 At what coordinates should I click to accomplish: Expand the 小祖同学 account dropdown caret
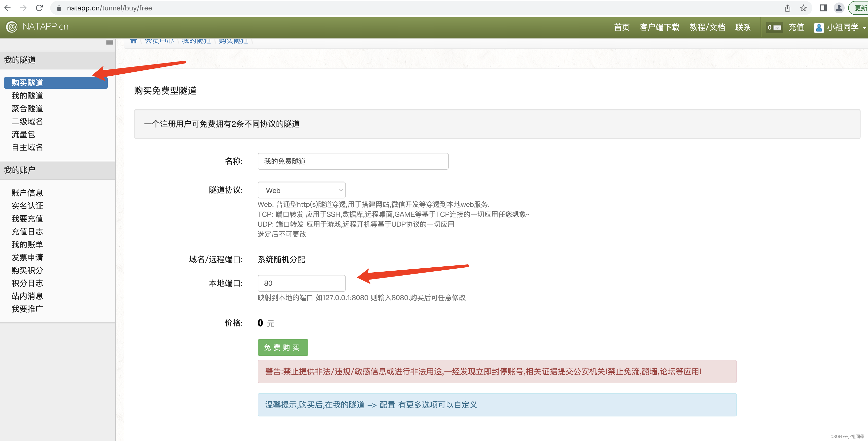[864, 28]
